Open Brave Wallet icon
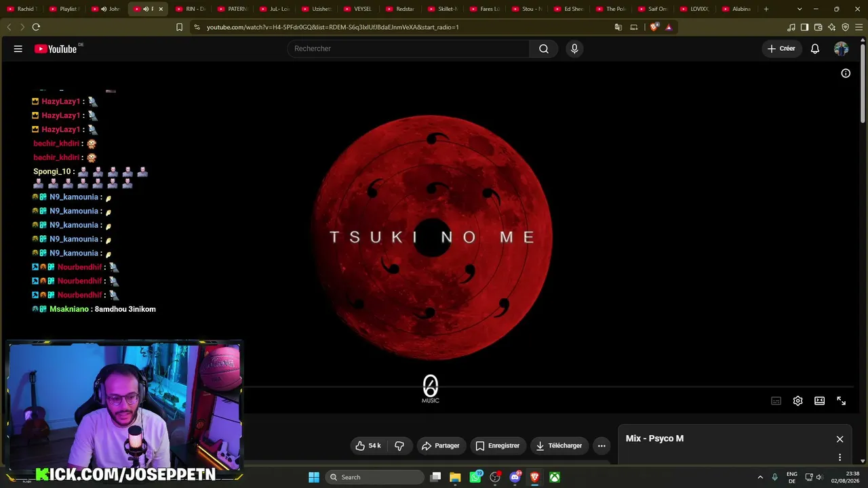Viewport: 868px width, 488px height. (818, 27)
